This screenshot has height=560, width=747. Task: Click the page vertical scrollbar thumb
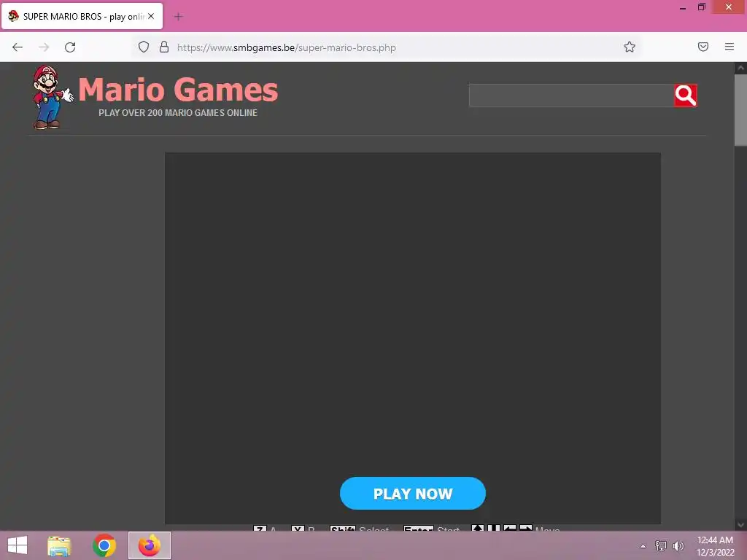tap(741, 110)
